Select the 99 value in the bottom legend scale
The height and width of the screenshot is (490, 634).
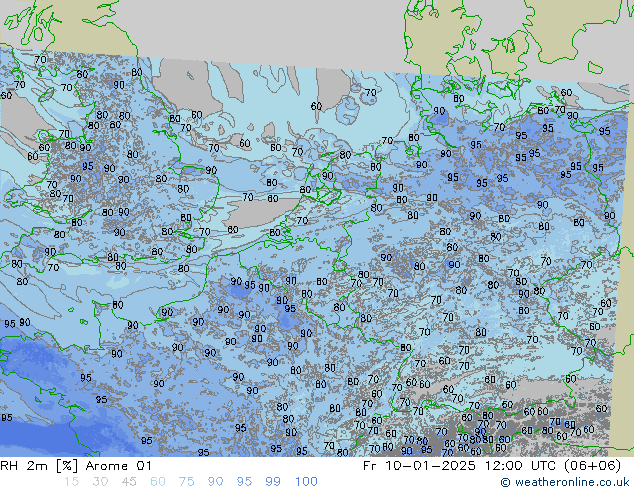(x=273, y=482)
